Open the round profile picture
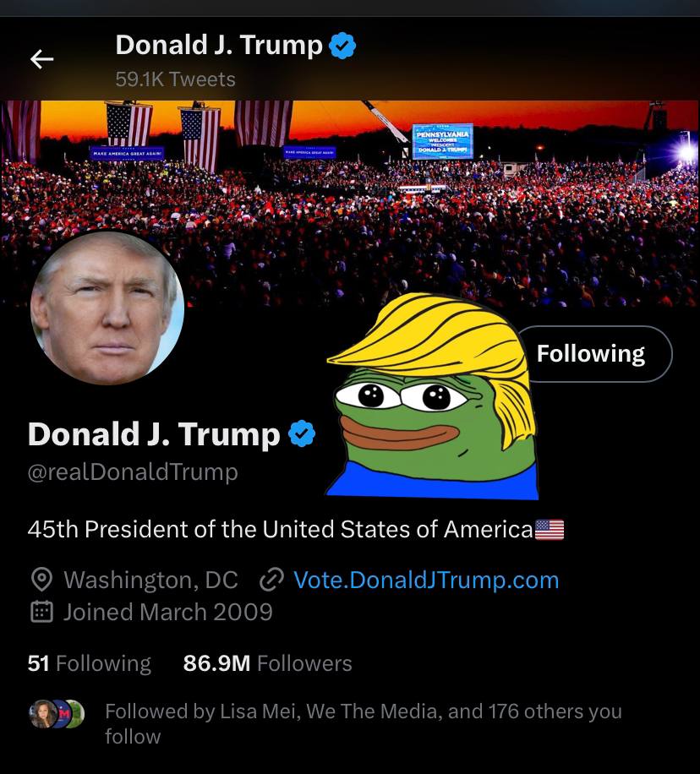700x774 pixels. 107,308
